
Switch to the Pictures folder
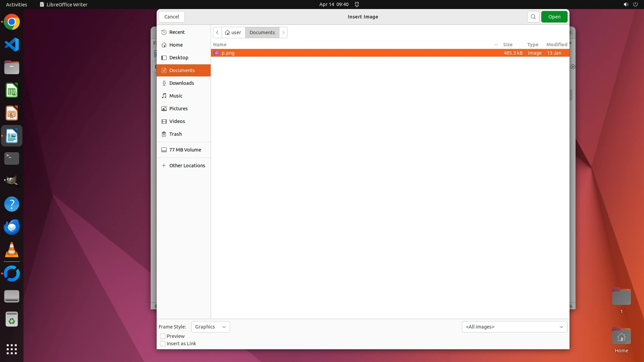178,109
